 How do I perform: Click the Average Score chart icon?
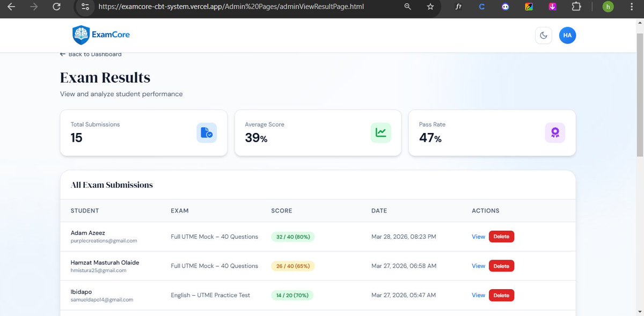pos(381,133)
